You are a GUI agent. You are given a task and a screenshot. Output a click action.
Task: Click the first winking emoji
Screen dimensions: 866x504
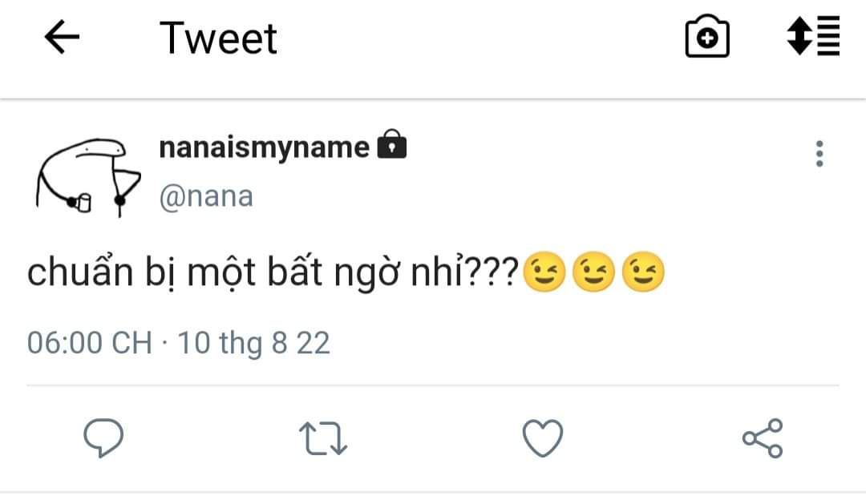click(544, 272)
